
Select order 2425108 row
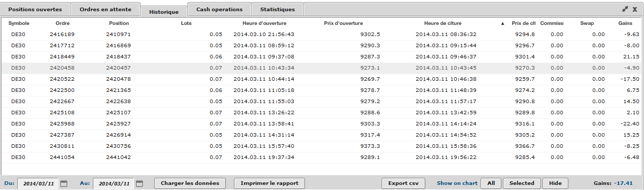[322, 113]
